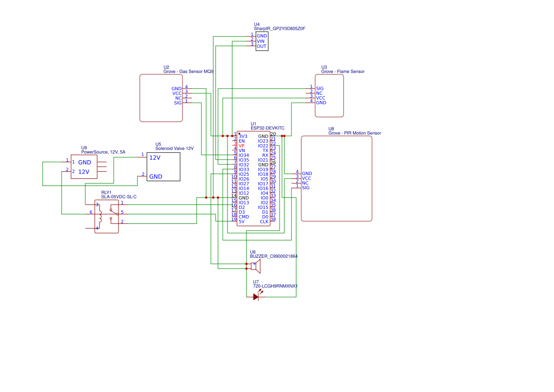Select the 12V terminal of PowerSource U9
The height and width of the screenshot is (392, 554).
(84, 172)
